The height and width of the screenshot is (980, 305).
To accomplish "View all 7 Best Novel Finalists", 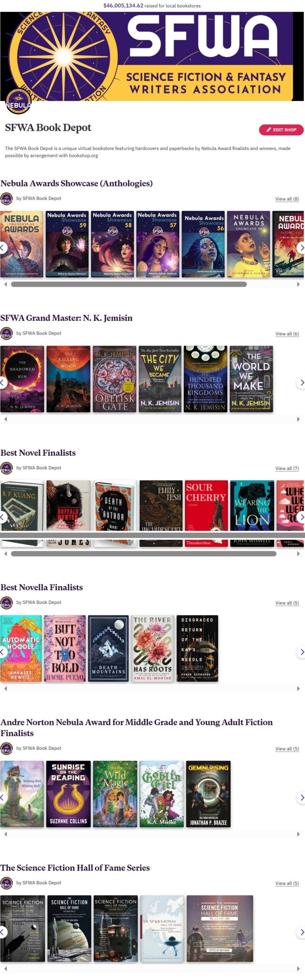I will 287,468.
